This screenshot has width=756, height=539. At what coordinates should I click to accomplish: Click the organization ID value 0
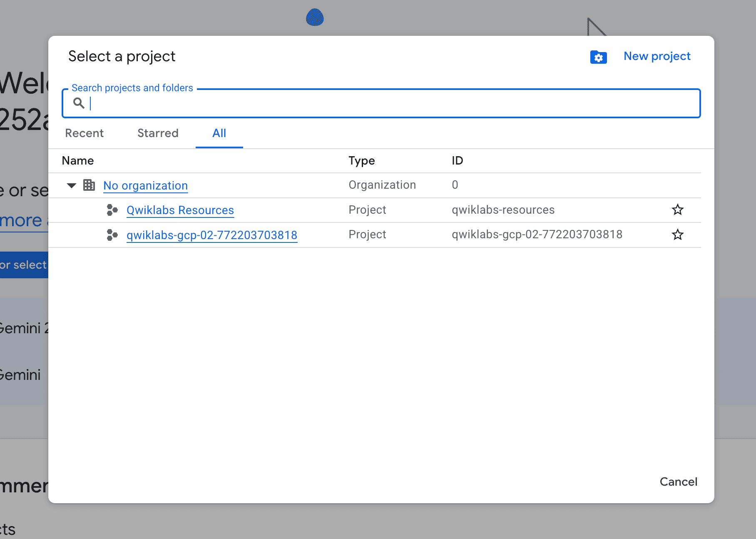point(455,185)
